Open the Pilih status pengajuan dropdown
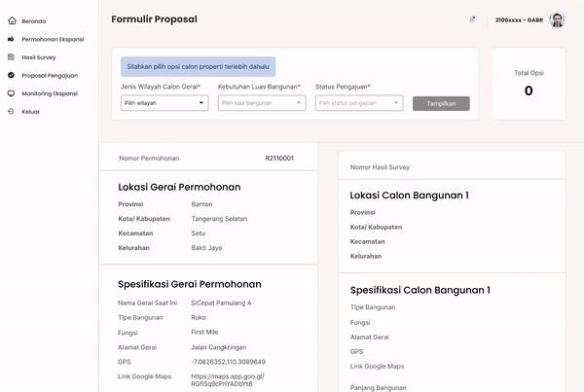The image size is (584, 392). coord(359,103)
